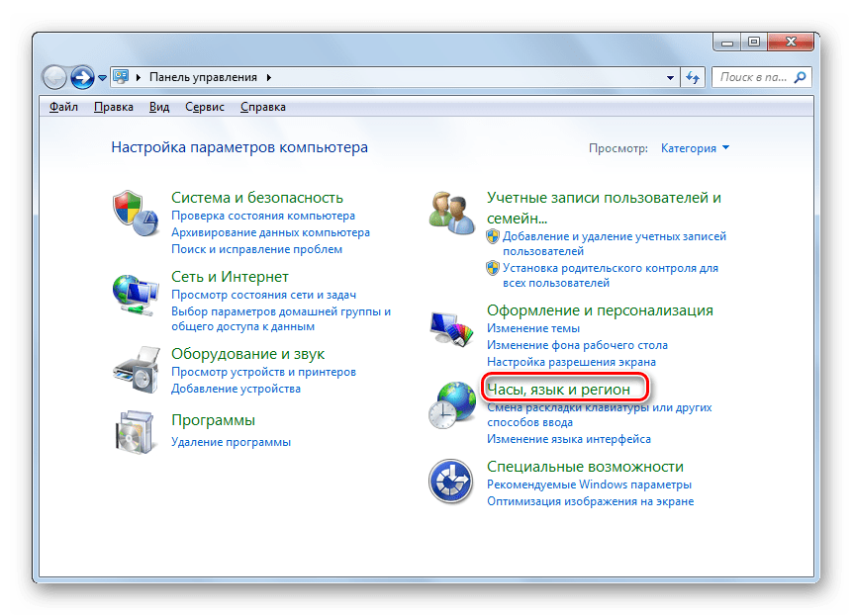Click Добавление и удаление учетных записей пользователей
Viewport: 853px width, 616px height.
coord(615,243)
